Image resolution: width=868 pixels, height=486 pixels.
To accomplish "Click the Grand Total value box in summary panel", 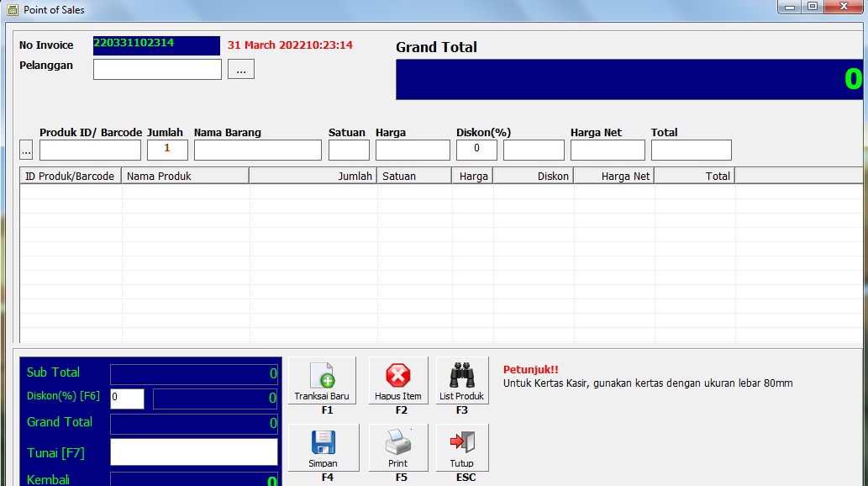I will click(194, 424).
